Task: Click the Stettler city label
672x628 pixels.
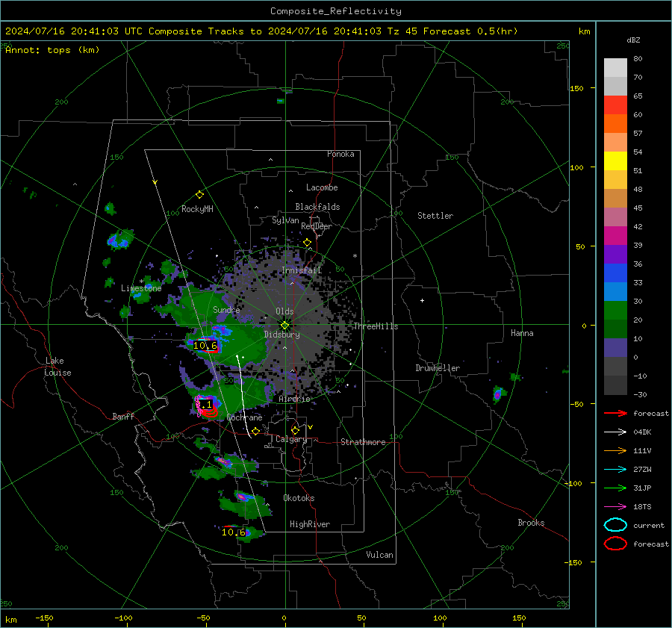Action: point(435,216)
